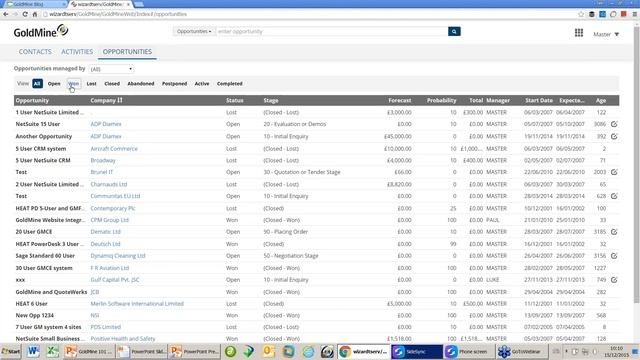640x360 pixels.
Task: Open the Opportunities search type dropdown
Action: click(194, 31)
